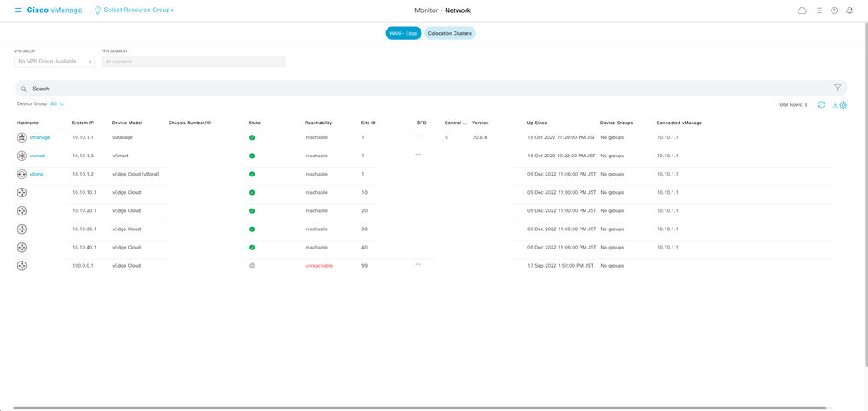Open the notifications bell icon
Screen dimensions: 868x411
coord(850,10)
